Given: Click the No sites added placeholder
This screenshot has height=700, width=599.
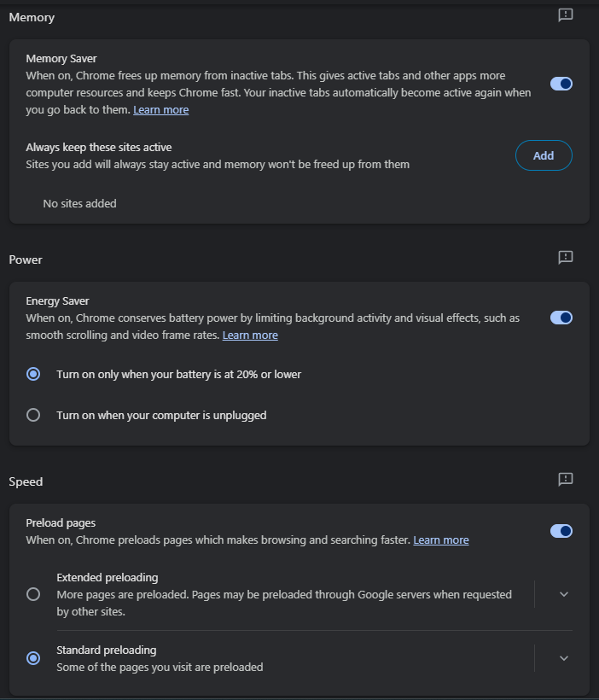Looking at the screenshot, I should click(79, 203).
